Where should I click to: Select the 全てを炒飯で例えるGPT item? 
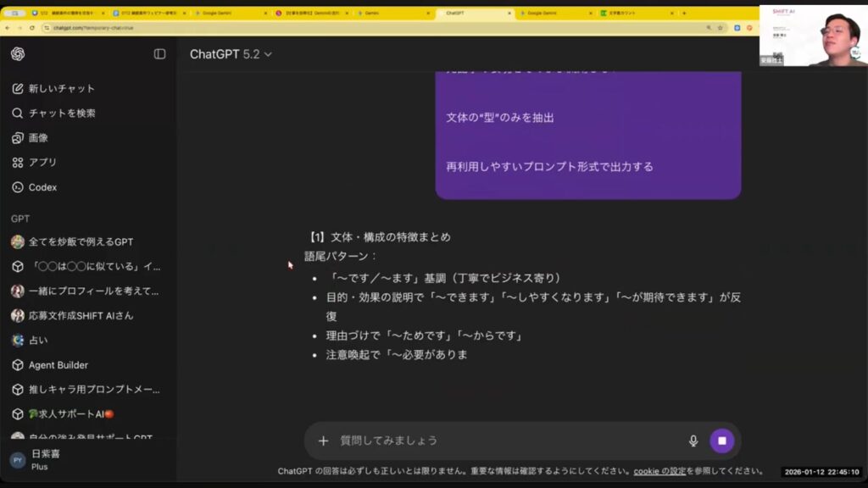81,241
